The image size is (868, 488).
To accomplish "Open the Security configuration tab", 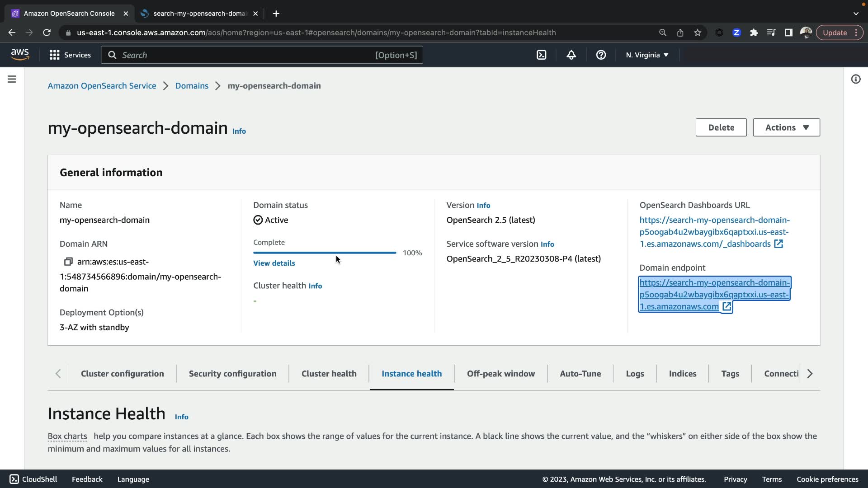I will pyautogui.click(x=232, y=374).
